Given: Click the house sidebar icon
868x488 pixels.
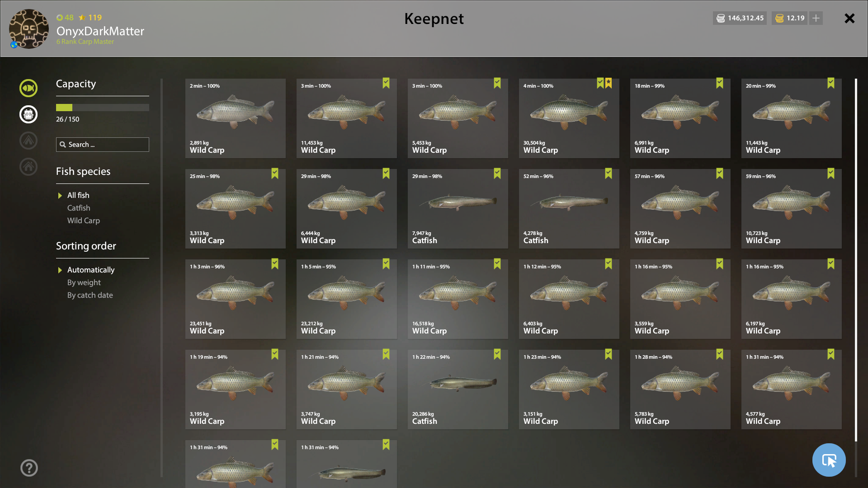Looking at the screenshot, I should (x=28, y=167).
